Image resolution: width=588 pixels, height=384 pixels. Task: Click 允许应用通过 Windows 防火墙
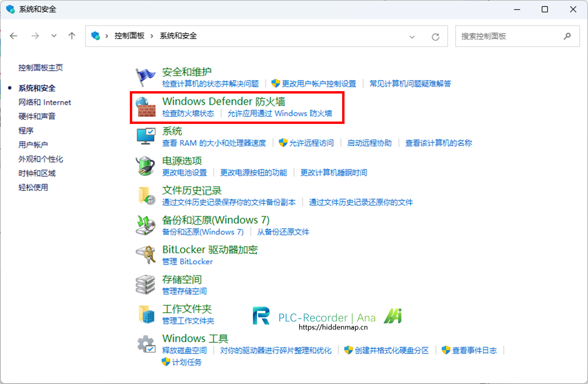click(x=280, y=113)
